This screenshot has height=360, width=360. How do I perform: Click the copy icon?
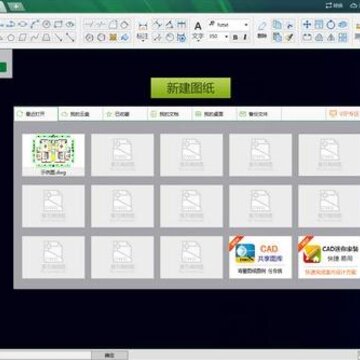(277, 24)
